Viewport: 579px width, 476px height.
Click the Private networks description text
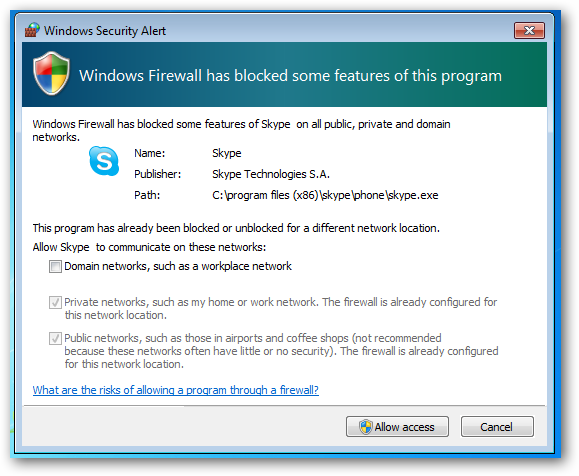click(x=281, y=308)
